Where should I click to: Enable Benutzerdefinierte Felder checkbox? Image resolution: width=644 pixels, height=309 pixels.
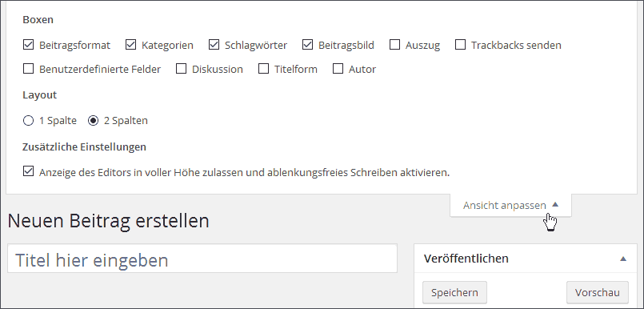coord(28,69)
